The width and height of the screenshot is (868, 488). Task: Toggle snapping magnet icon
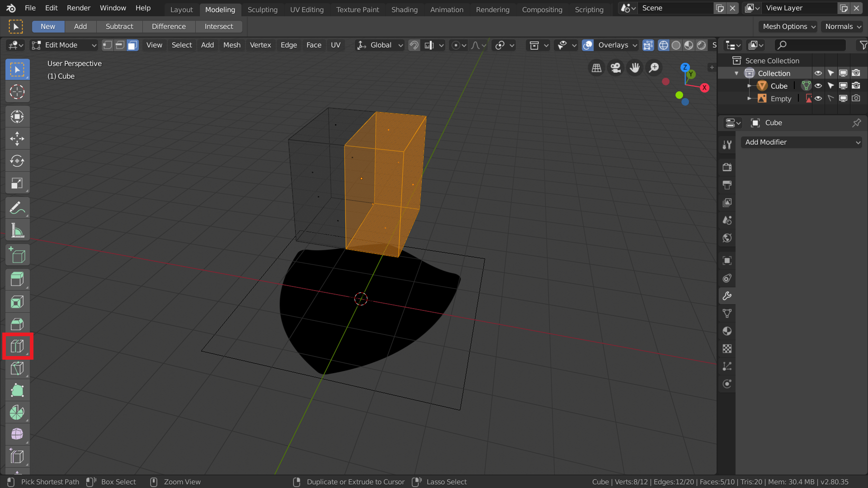pyautogui.click(x=414, y=45)
